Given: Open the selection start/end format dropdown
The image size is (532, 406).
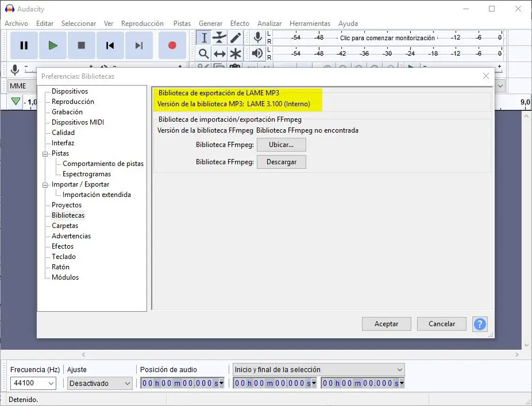Looking at the screenshot, I should [x=318, y=369].
